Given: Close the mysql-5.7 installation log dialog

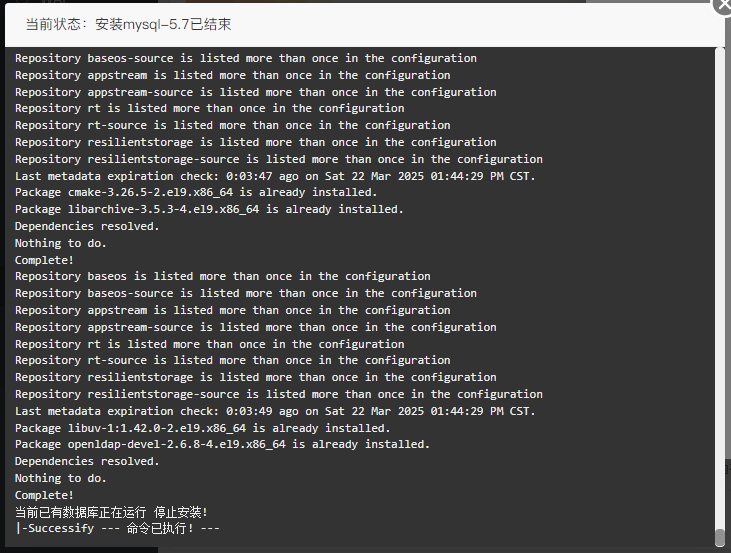Looking at the screenshot, I should 724,6.
